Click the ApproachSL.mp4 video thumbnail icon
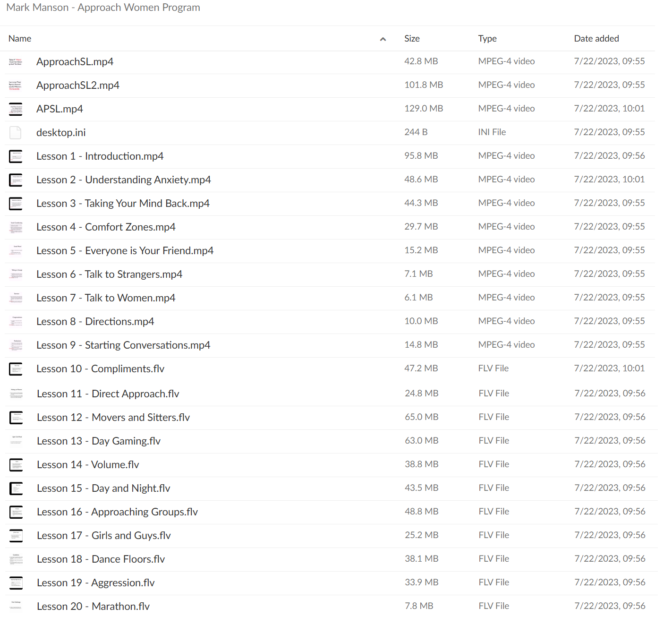Viewport: 672px width, 625px height. [16, 62]
